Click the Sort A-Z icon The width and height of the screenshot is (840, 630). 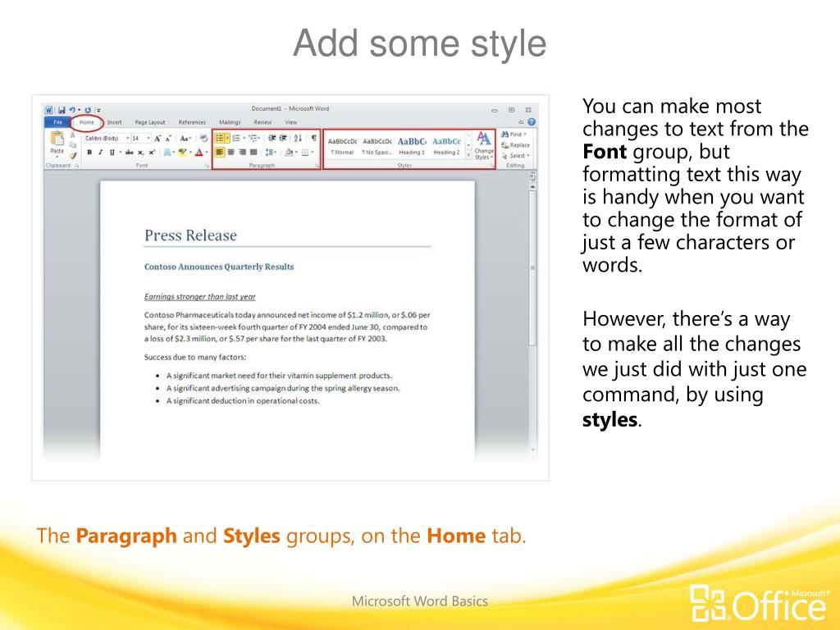[298, 138]
